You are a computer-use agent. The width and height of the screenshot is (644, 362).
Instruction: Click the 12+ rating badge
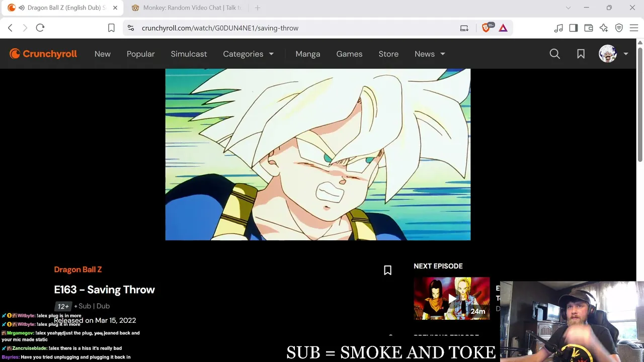(63, 306)
